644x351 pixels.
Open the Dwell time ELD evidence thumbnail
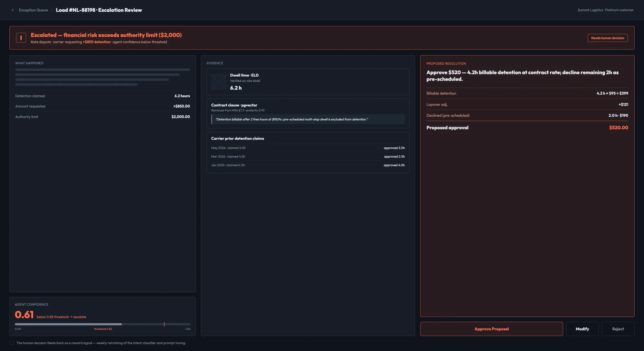point(219,82)
